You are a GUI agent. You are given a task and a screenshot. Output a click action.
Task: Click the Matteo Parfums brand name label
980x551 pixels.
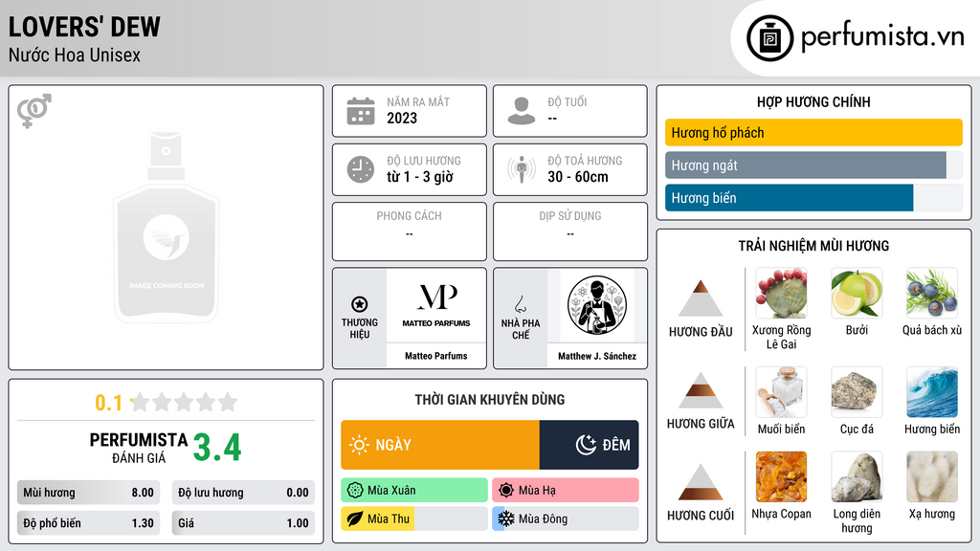coord(436,356)
